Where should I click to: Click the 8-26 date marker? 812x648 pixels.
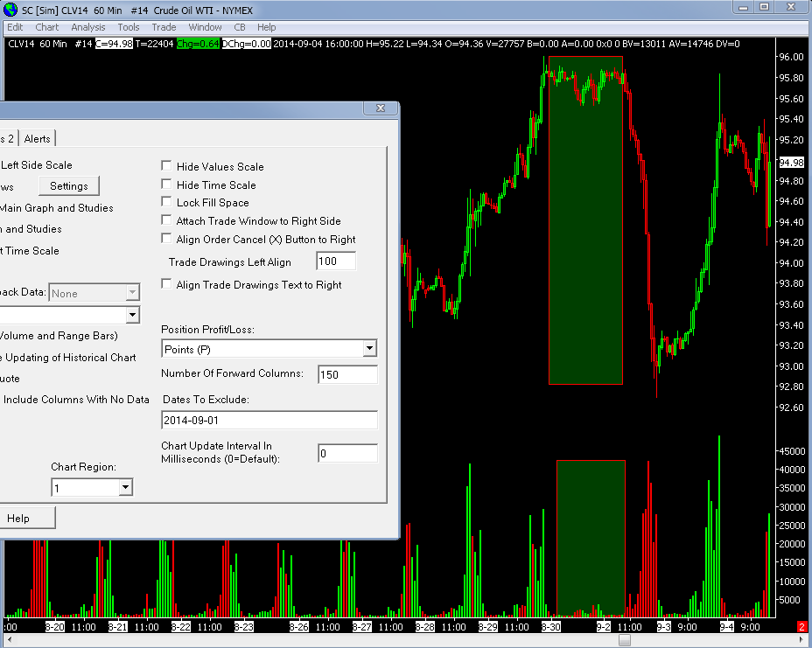(x=298, y=627)
